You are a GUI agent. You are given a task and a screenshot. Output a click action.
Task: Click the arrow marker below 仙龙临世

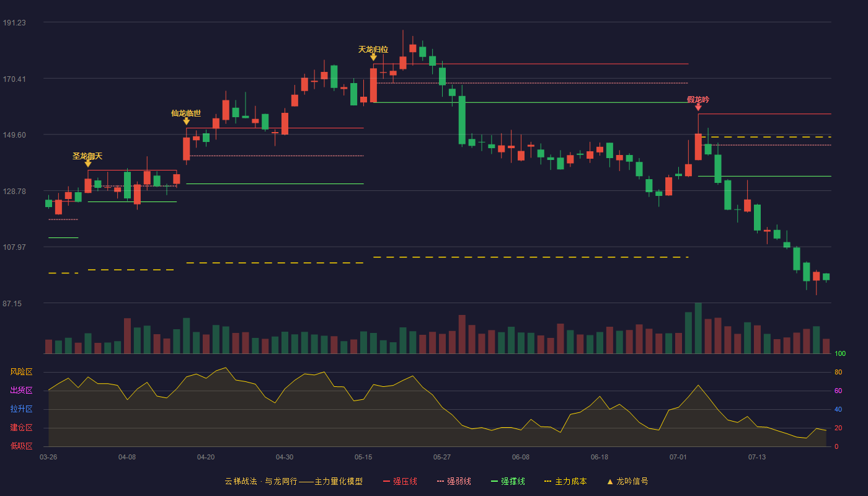click(186, 121)
